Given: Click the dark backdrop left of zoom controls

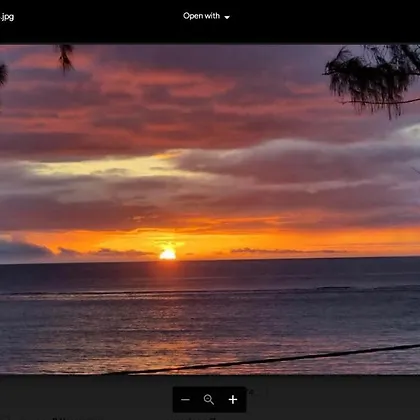Looking at the screenshot, I should pos(86,397).
